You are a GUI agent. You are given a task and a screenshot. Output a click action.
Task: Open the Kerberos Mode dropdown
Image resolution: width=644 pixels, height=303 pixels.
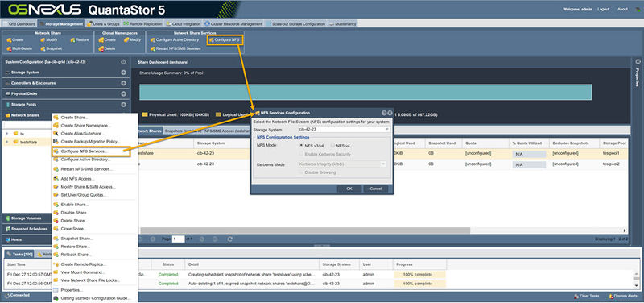[x=384, y=164]
